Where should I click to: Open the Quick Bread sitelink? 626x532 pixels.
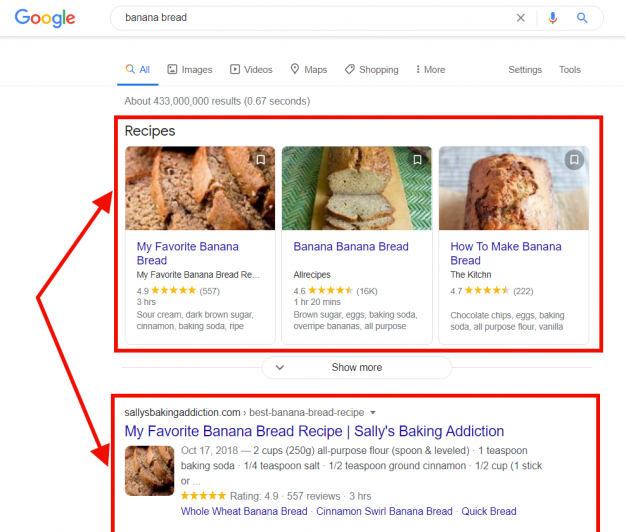point(489,511)
